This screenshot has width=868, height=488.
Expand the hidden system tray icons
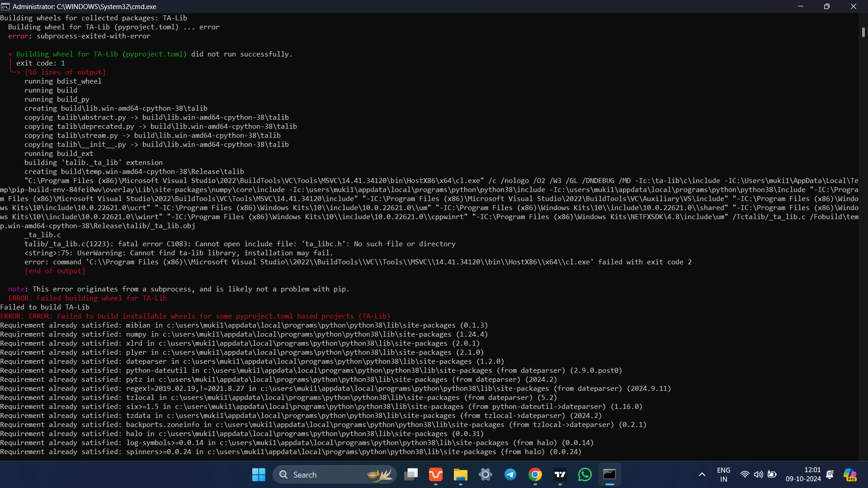pos(702,474)
